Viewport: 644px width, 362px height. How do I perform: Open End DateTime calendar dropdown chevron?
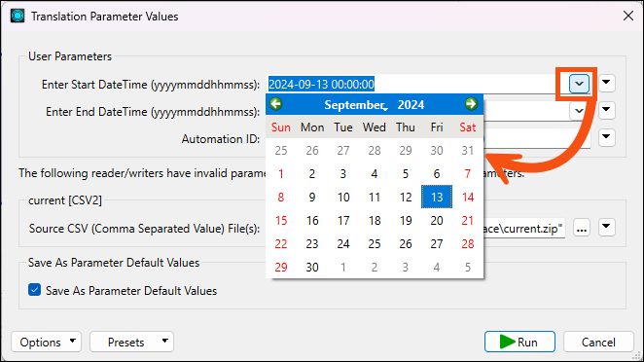[579, 111]
